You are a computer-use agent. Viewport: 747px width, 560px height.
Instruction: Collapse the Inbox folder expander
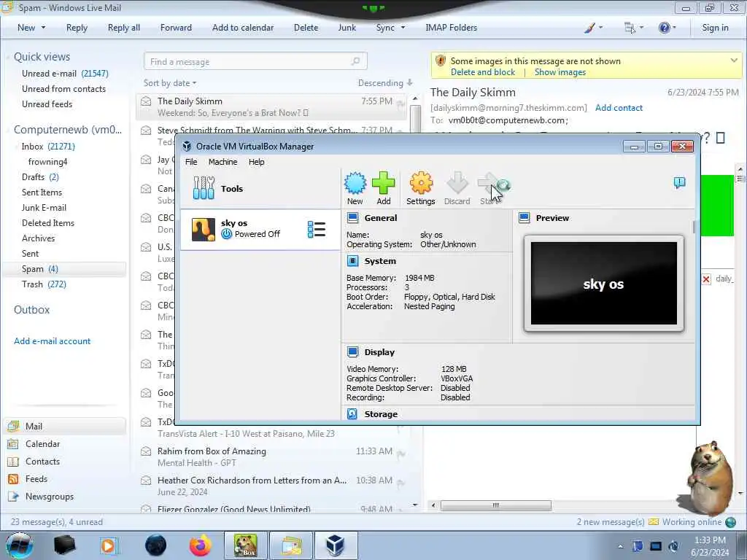(16, 147)
